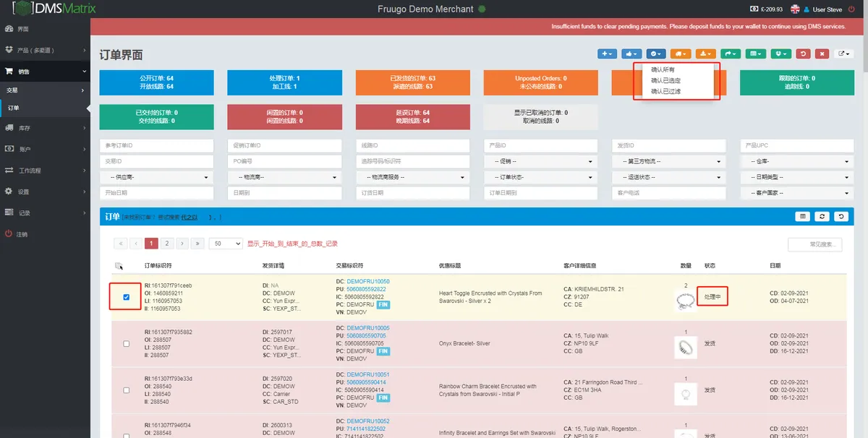Viewport: 868px width, 438px height.
Task: Open the green table-columns dropdown button
Action: point(755,53)
